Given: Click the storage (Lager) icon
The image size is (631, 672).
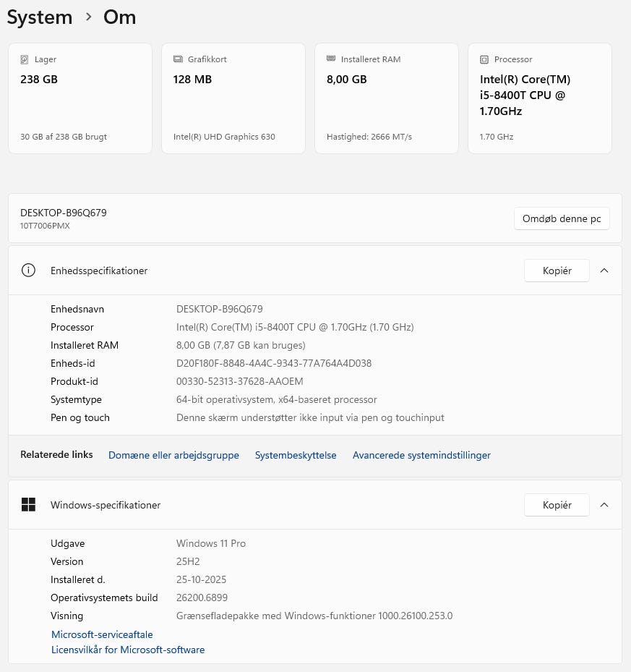Looking at the screenshot, I should pos(25,59).
